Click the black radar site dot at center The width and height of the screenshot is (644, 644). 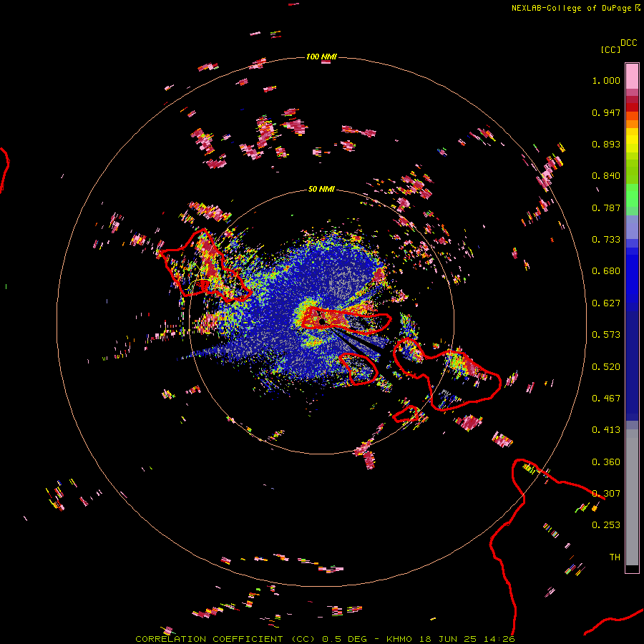(x=323, y=321)
